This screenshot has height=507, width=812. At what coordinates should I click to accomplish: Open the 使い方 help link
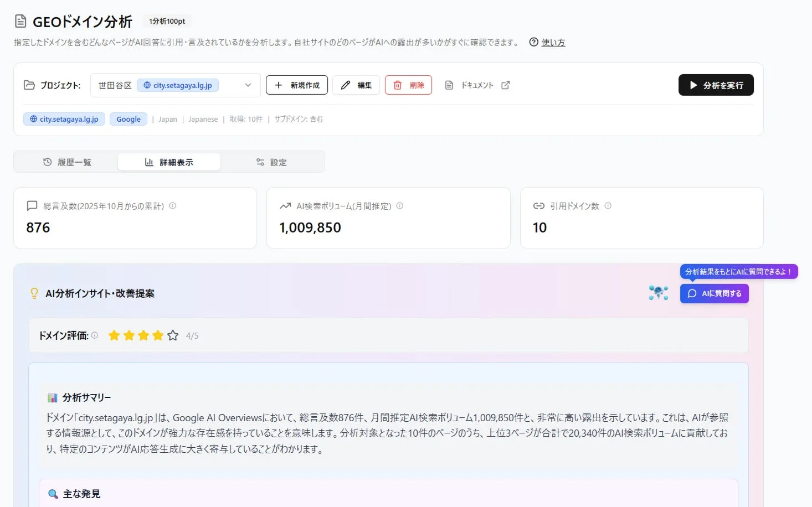(554, 42)
